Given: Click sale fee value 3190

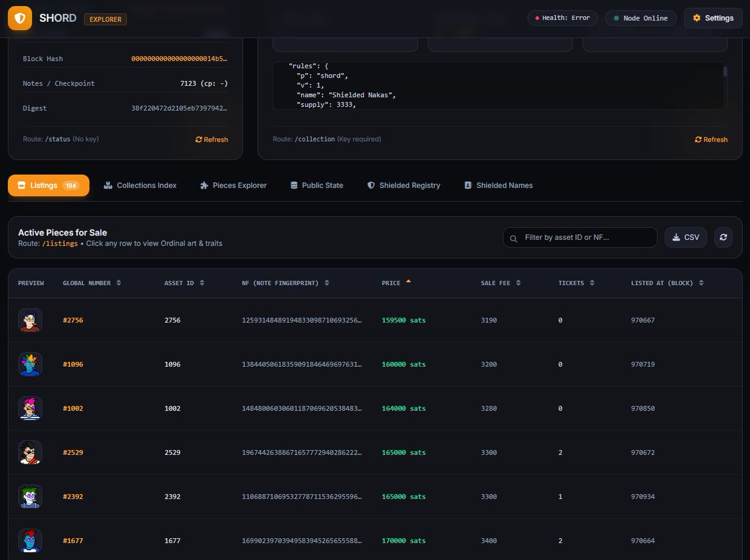Looking at the screenshot, I should click(489, 320).
